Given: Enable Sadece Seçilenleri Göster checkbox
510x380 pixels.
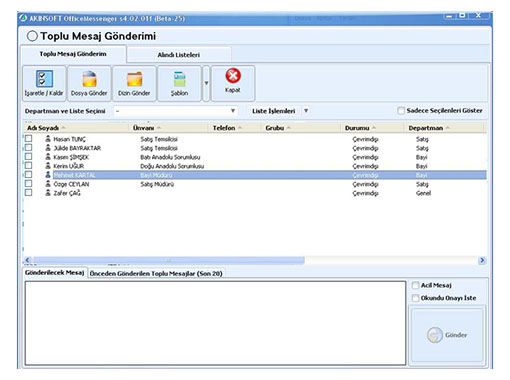Looking at the screenshot, I should pyautogui.click(x=401, y=111).
